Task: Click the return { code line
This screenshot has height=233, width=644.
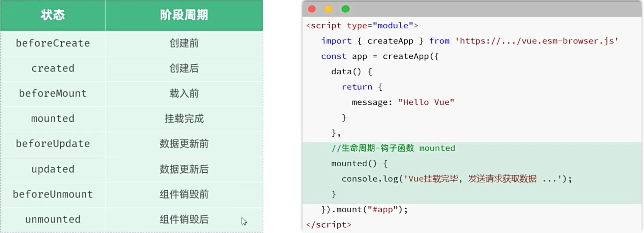Action: [362, 87]
